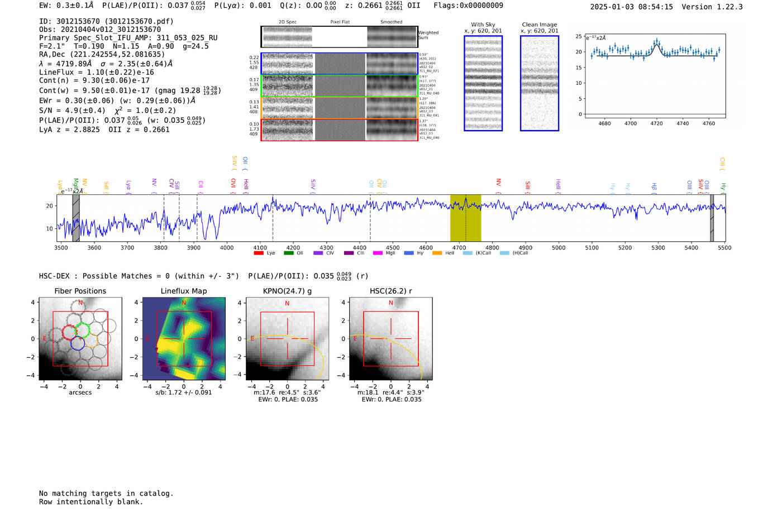The height and width of the screenshot is (532, 782).
Task: Select the No matching targets in catalog text
Action: coord(106,493)
